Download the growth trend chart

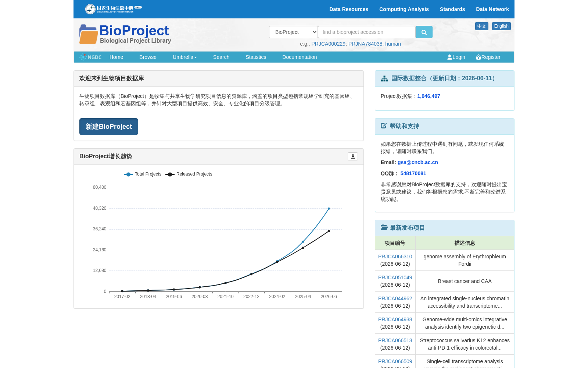point(353,156)
